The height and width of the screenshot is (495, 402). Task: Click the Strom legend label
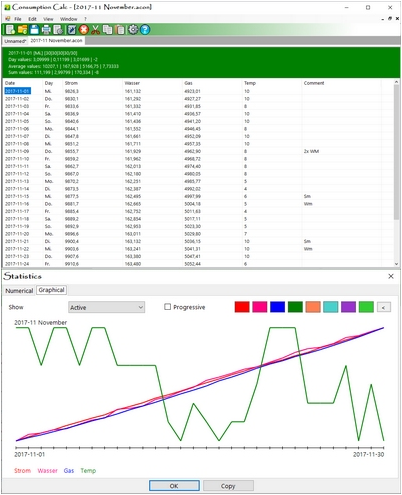(22, 470)
